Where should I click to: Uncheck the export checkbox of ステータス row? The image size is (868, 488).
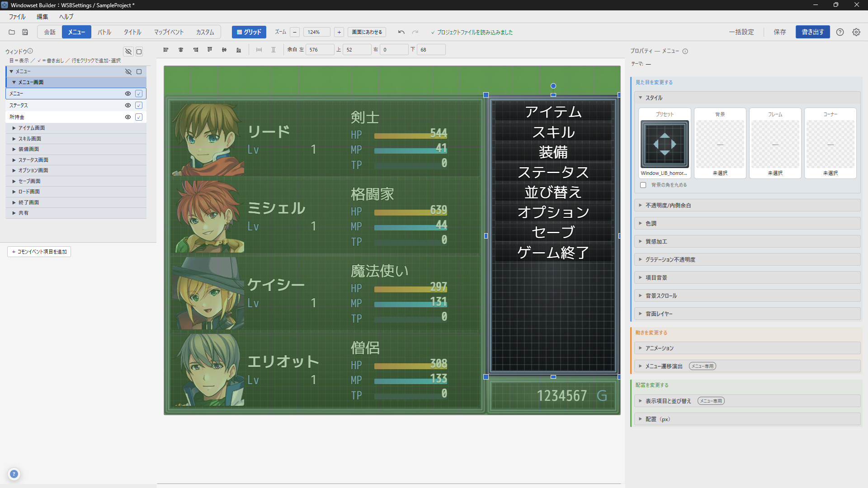tap(139, 105)
